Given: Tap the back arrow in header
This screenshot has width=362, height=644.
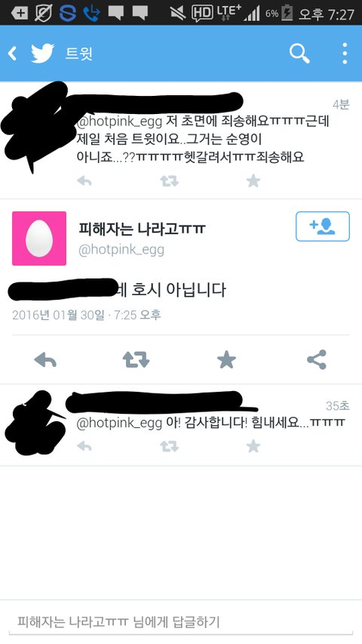Looking at the screenshot, I should (x=13, y=54).
